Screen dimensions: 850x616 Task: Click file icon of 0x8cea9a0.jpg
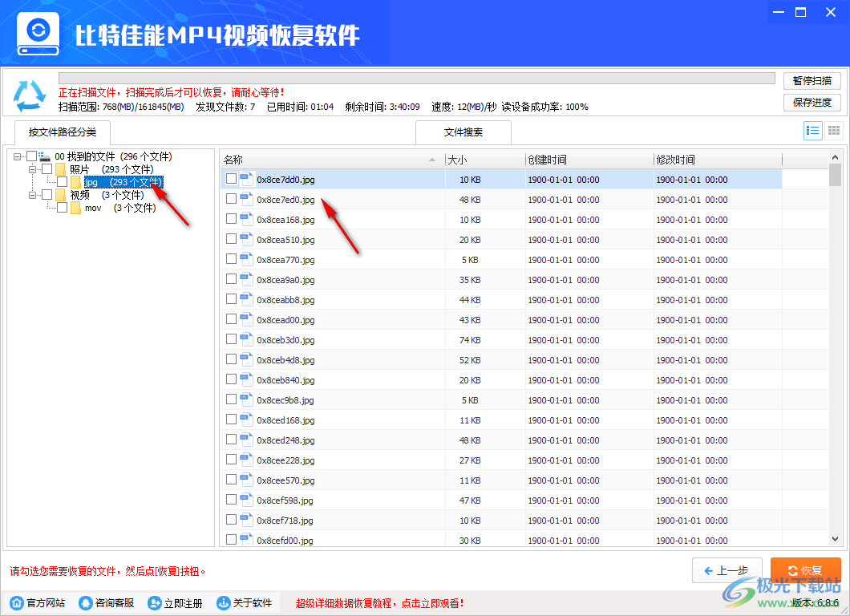247,279
